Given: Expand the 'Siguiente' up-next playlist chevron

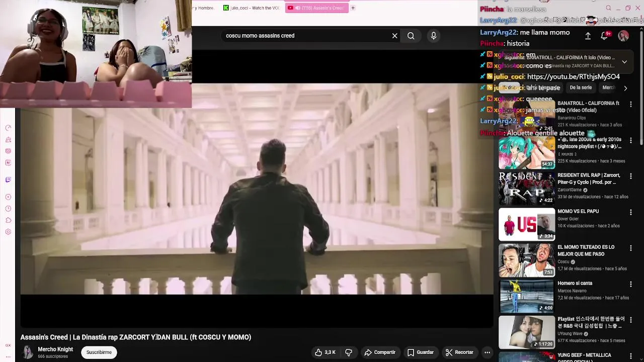Looking at the screenshot, I should pos(624,62).
